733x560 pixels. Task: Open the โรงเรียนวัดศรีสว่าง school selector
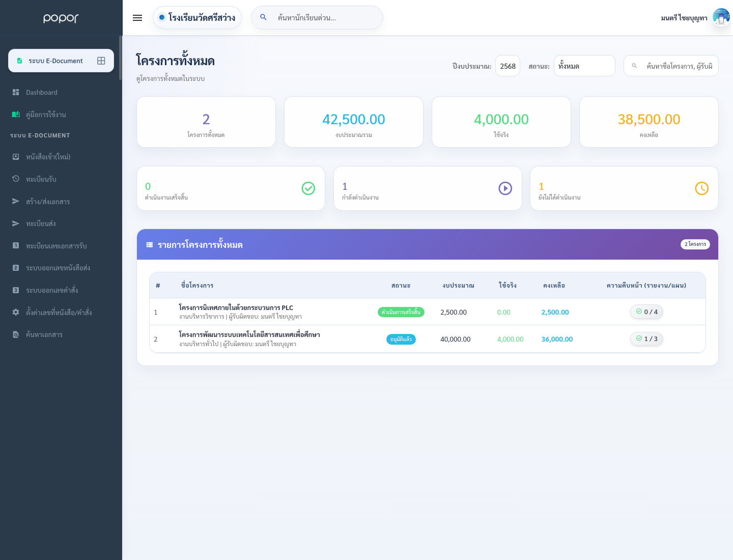[x=197, y=17]
